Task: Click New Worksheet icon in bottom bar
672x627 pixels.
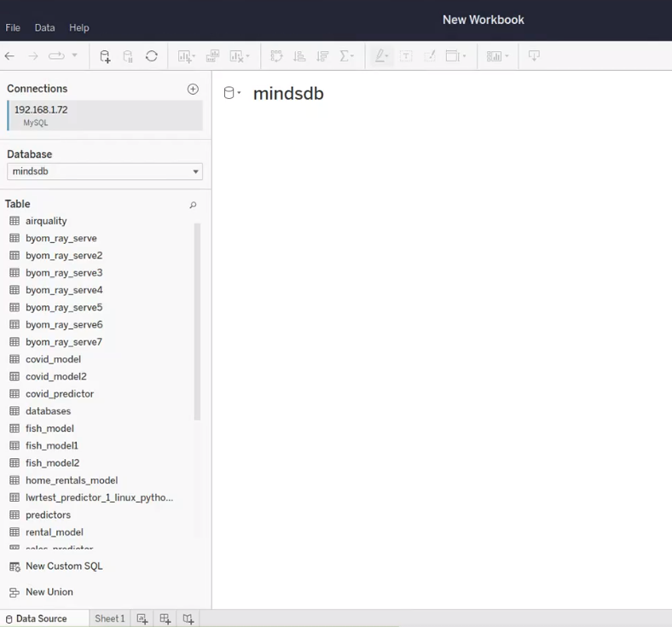Action: (142, 618)
